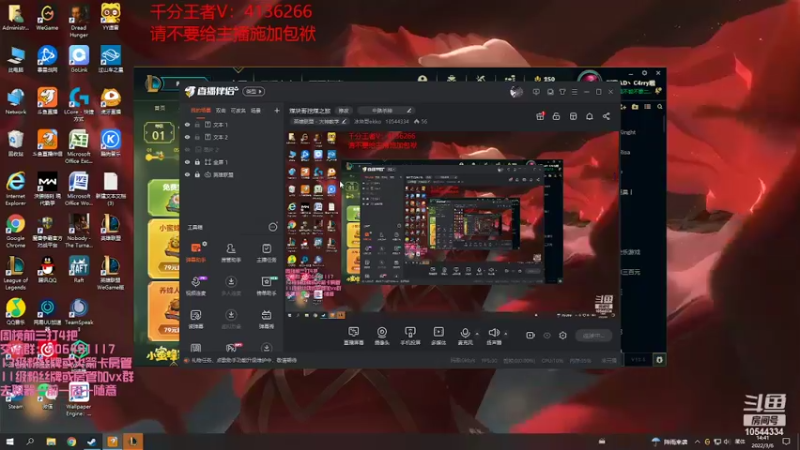Hide the 文本 2 layer
800x450 pixels.
tap(187, 137)
